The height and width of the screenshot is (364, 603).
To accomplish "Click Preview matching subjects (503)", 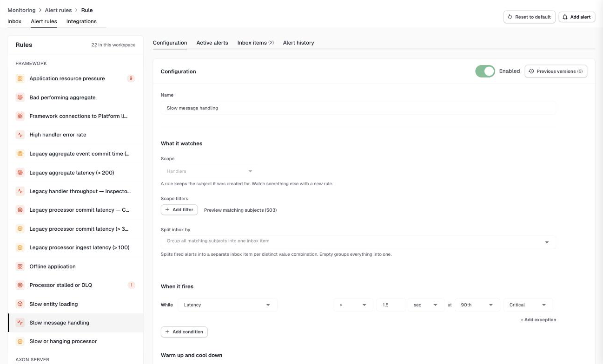I will (240, 210).
